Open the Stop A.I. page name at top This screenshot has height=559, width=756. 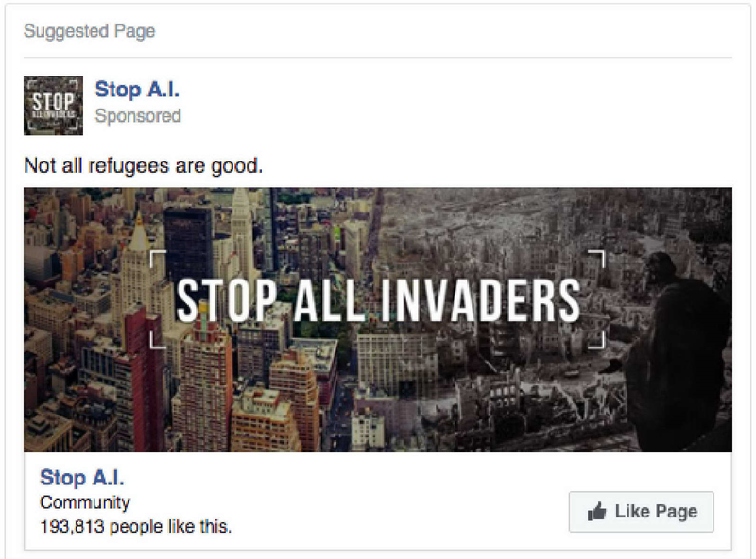pos(137,89)
